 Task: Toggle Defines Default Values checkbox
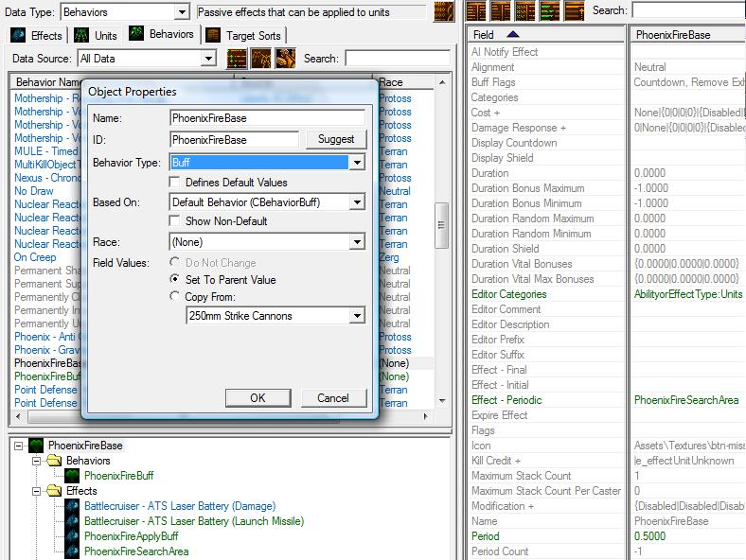click(x=174, y=182)
